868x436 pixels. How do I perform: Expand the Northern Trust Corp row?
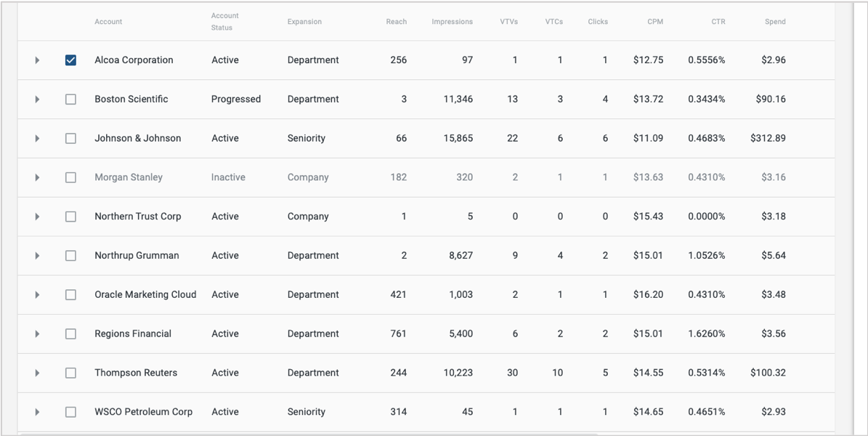[x=37, y=217]
